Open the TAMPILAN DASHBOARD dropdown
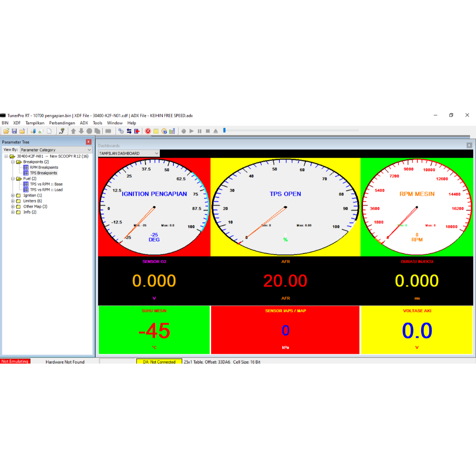The image size is (476, 476). pyautogui.click(x=129, y=153)
